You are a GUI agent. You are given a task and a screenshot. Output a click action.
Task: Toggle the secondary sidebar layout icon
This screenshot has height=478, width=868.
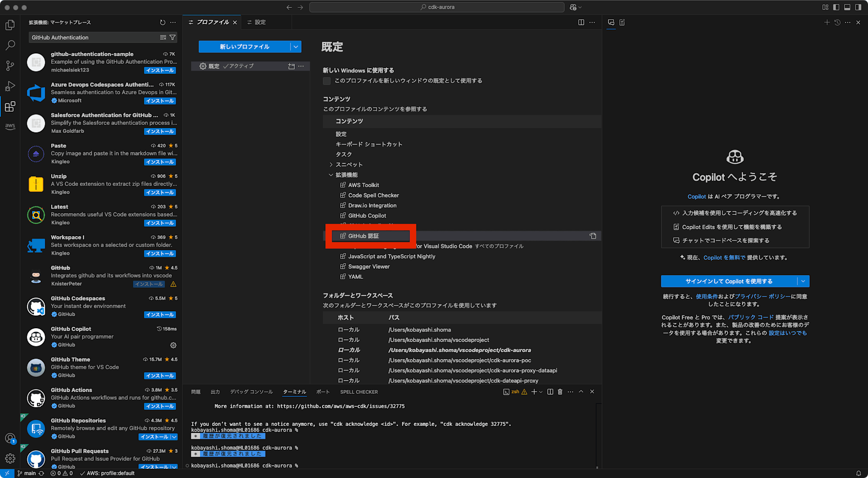coord(858,7)
